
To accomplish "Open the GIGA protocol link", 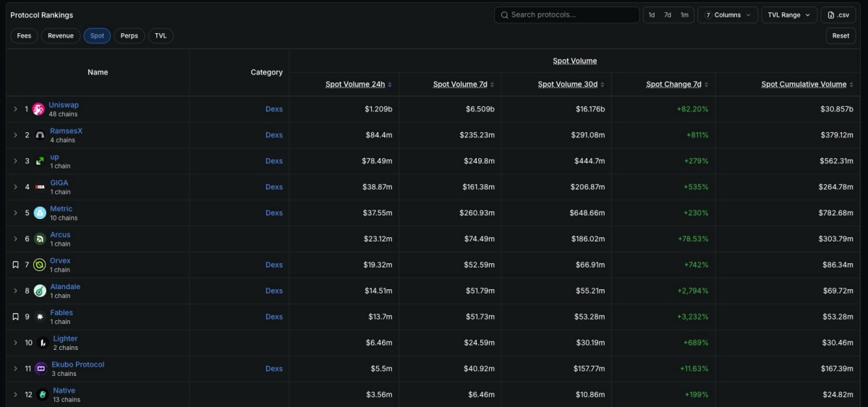I will [x=59, y=183].
